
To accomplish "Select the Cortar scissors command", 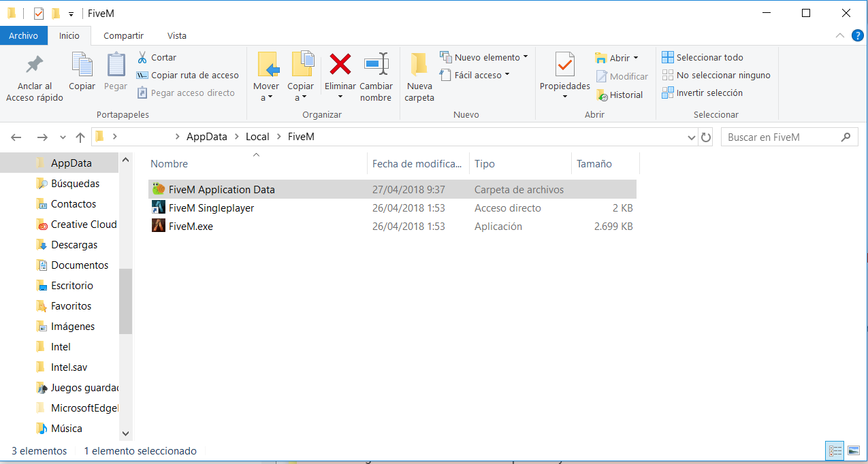I will point(157,58).
